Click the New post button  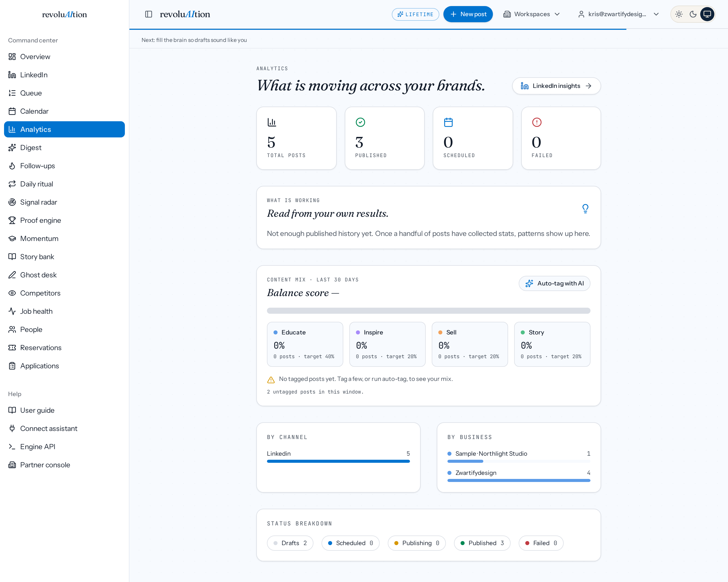click(x=468, y=14)
